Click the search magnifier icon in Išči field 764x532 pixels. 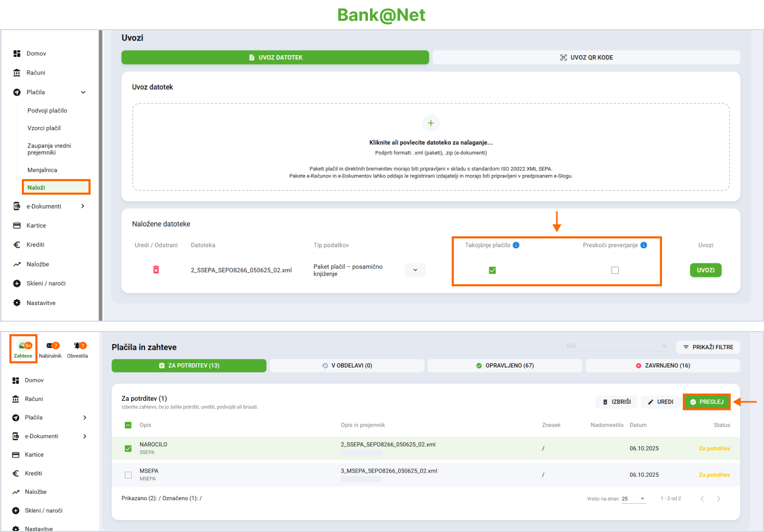pyautogui.click(x=665, y=346)
